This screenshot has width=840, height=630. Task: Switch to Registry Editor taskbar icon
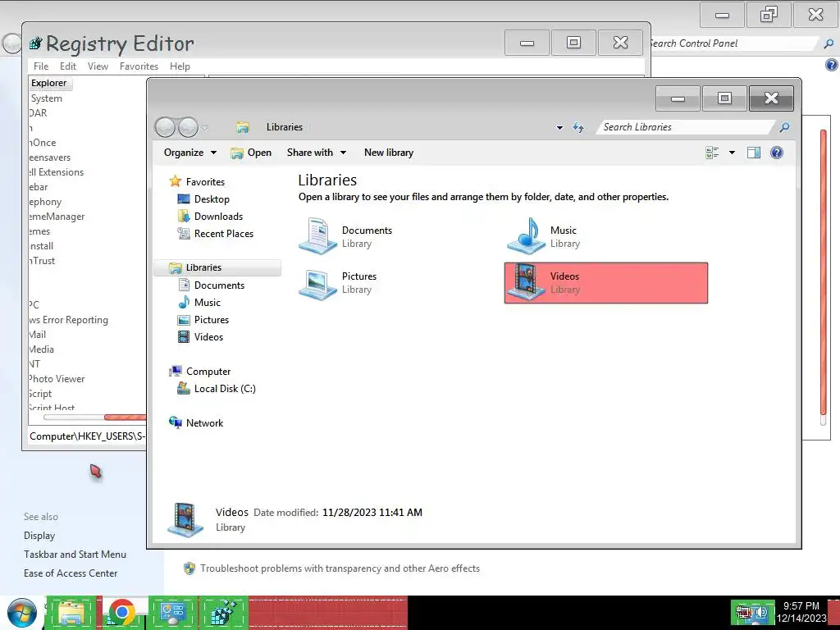coord(223,613)
